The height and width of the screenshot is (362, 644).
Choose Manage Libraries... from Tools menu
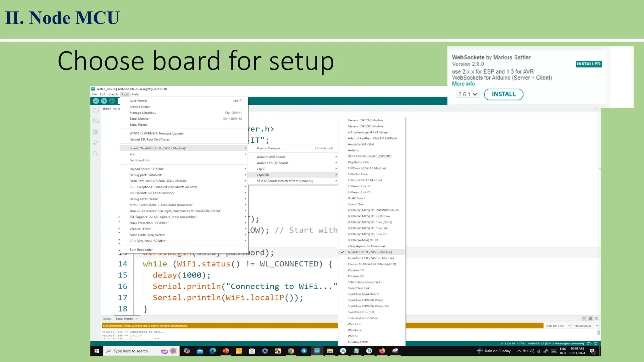(184, 113)
